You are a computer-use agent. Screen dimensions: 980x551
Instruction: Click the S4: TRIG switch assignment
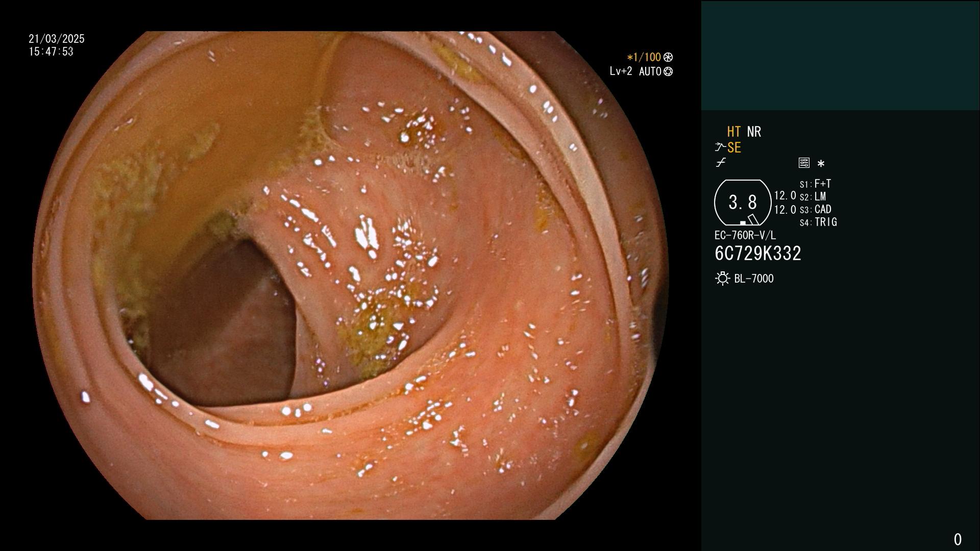point(818,222)
